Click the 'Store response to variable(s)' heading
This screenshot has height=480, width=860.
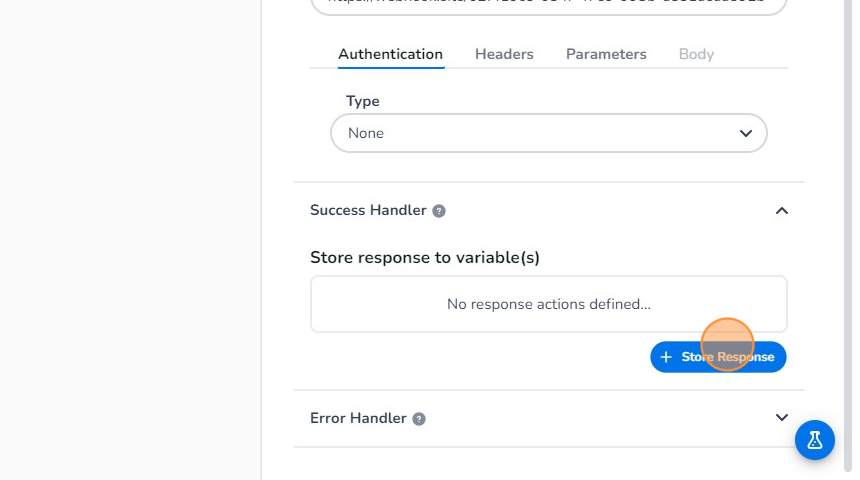[425, 258]
